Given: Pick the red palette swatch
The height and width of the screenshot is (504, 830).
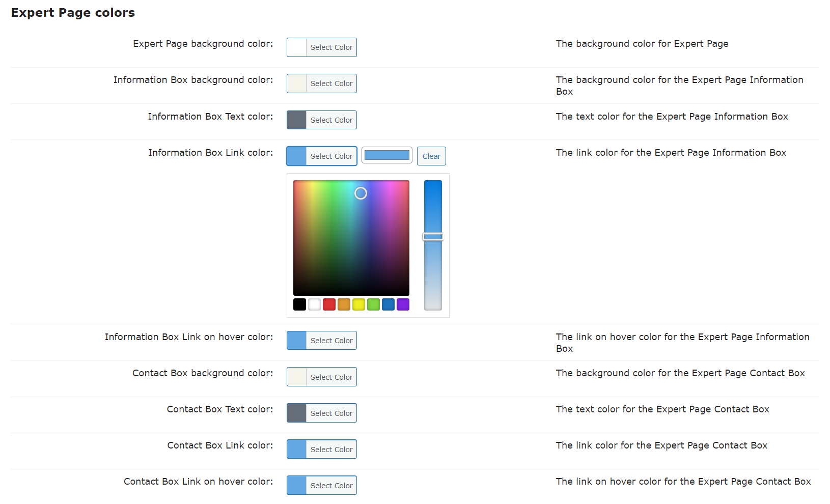Looking at the screenshot, I should 329,304.
